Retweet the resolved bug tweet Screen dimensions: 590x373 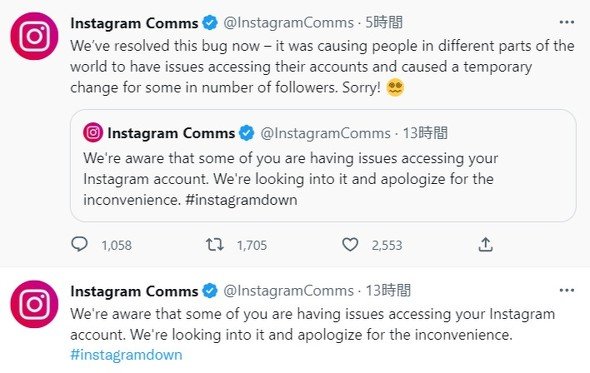[x=215, y=245]
